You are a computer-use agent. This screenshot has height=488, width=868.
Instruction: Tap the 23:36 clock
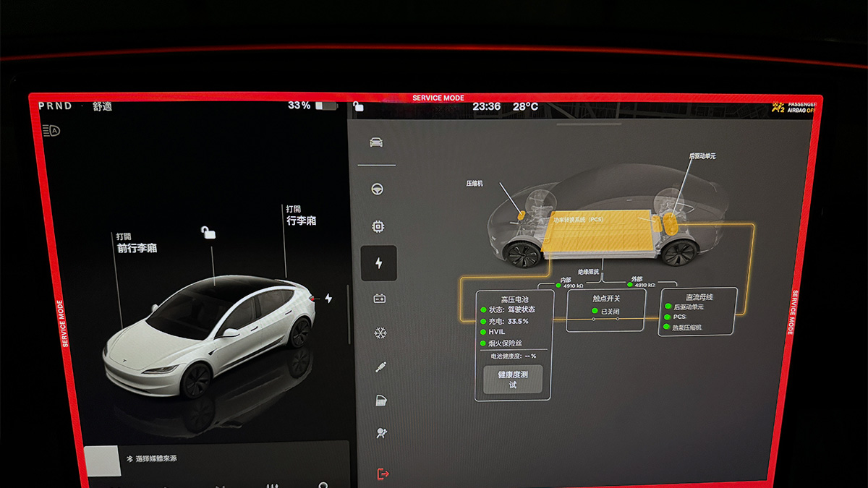pyautogui.click(x=486, y=106)
